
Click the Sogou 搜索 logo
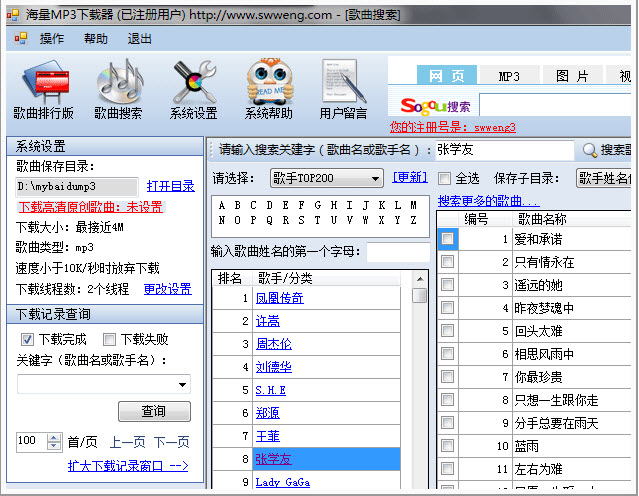pos(435,106)
